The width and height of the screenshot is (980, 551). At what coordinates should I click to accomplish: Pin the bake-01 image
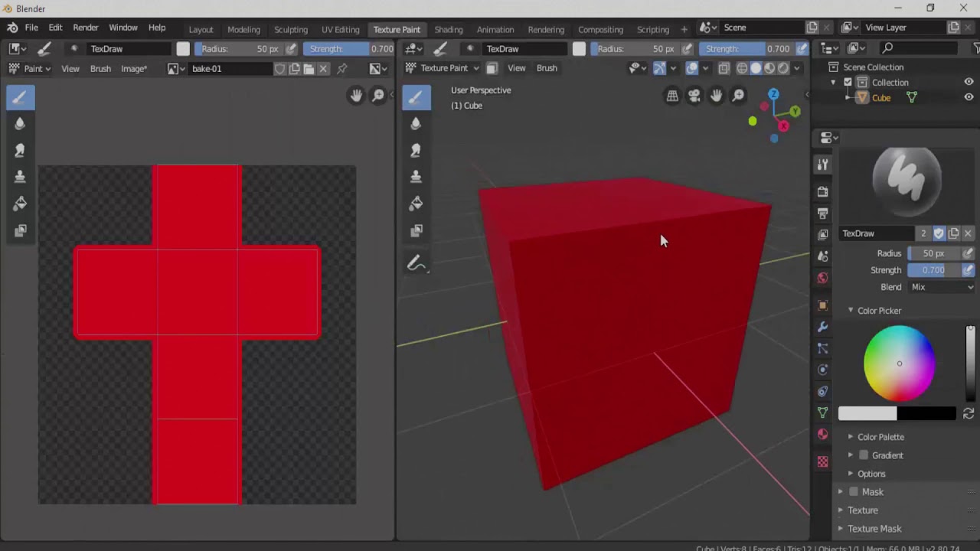pos(342,69)
